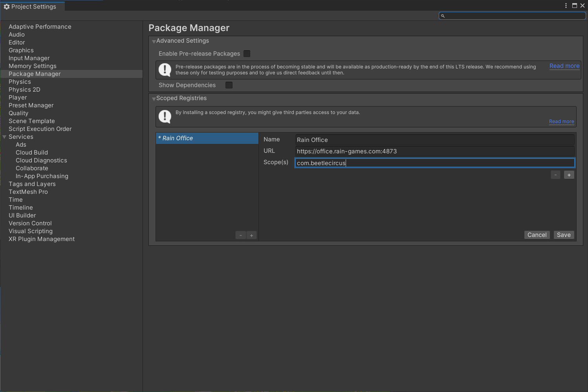This screenshot has height=392, width=588.
Task: Open Timeline settings
Action: click(x=21, y=208)
